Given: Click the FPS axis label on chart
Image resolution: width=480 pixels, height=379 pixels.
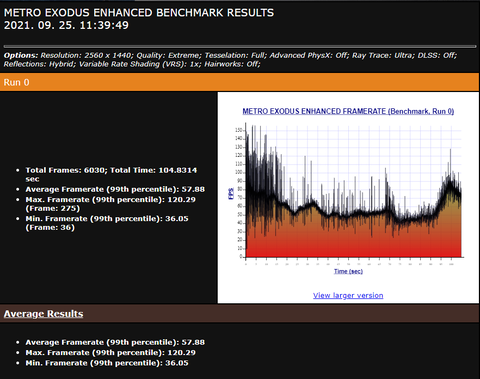Looking at the screenshot, I should (231, 194).
